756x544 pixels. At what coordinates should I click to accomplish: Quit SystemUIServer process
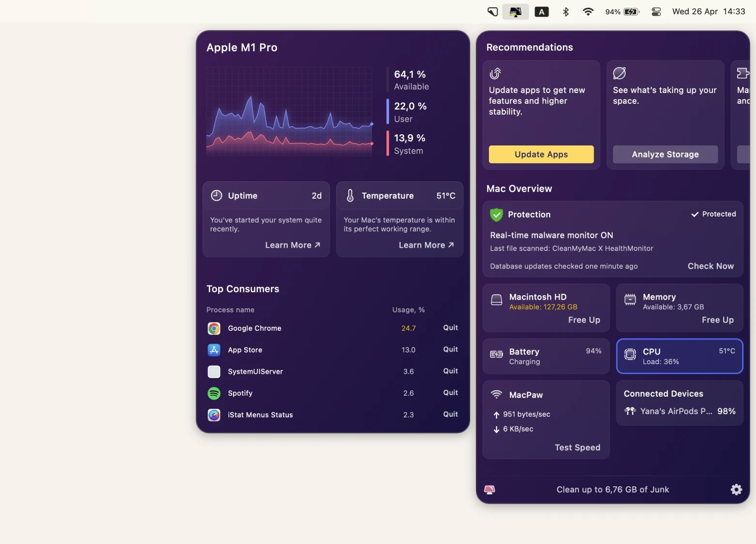point(450,371)
